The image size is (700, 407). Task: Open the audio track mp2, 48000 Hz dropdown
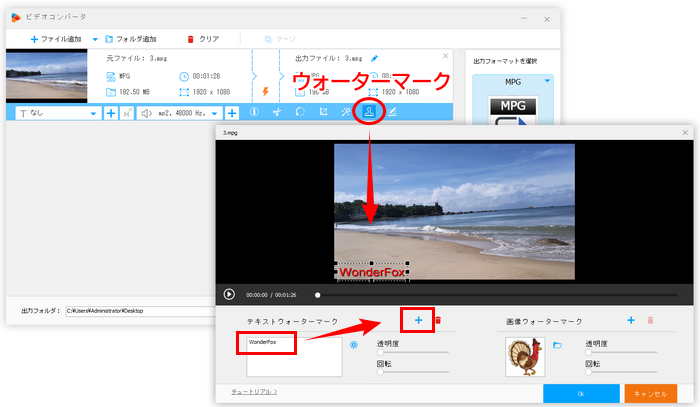179,113
